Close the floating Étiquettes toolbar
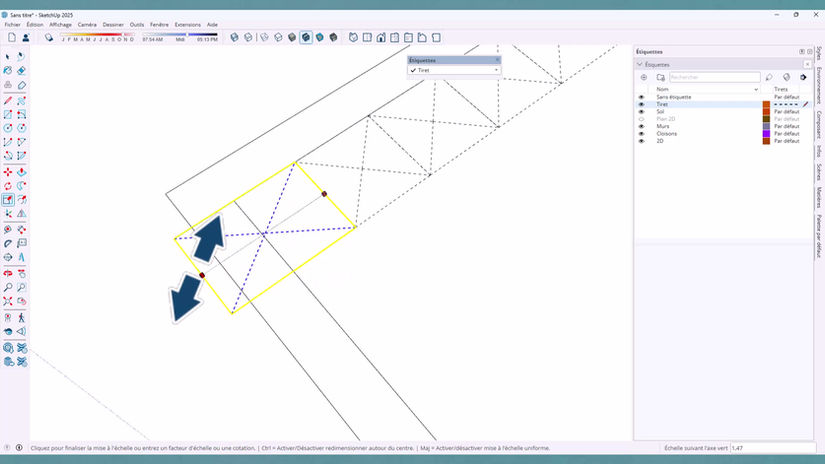The image size is (825, 464). (497, 60)
